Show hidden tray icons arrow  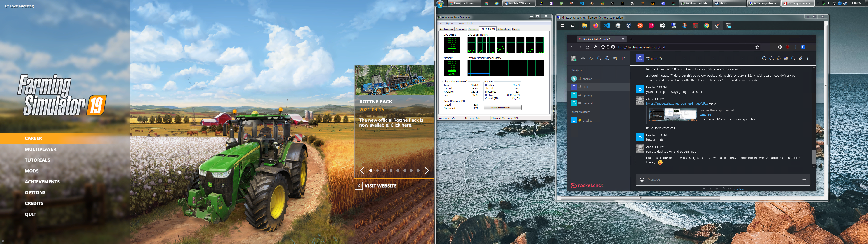pos(818,3)
